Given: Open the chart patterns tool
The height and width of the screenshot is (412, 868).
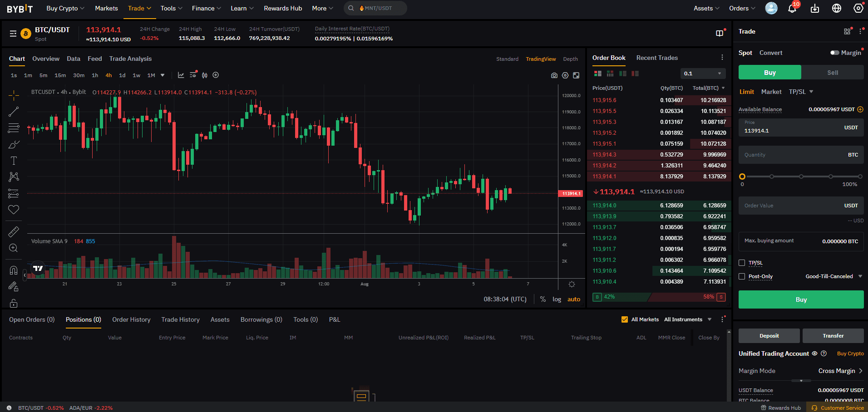Looking at the screenshot, I should [14, 177].
